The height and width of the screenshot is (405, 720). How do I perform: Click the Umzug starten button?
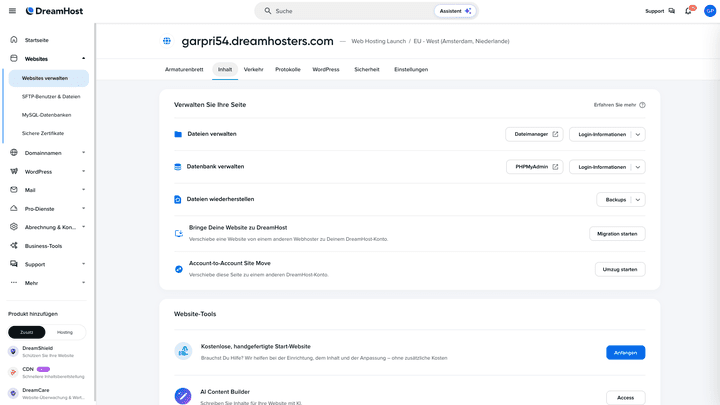point(620,269)
